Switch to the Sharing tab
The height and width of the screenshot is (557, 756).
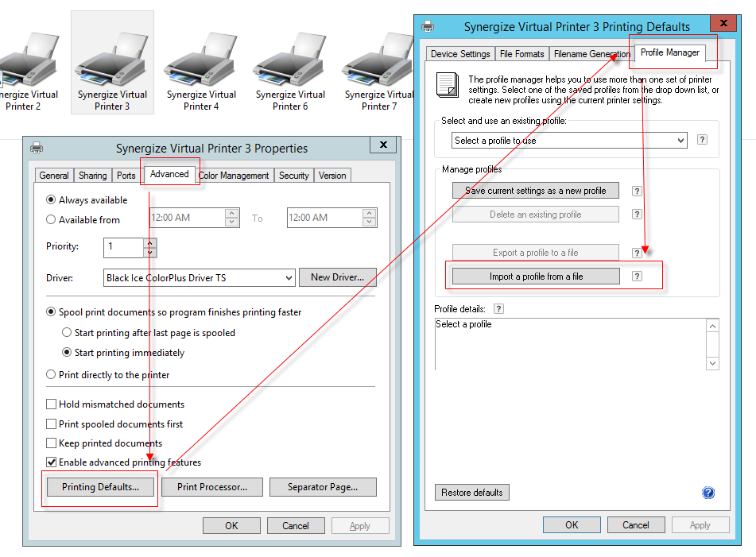92,176
